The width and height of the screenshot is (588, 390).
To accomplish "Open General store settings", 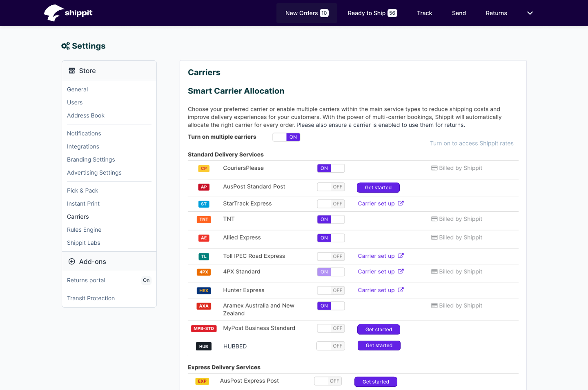I will coord(78,89).
